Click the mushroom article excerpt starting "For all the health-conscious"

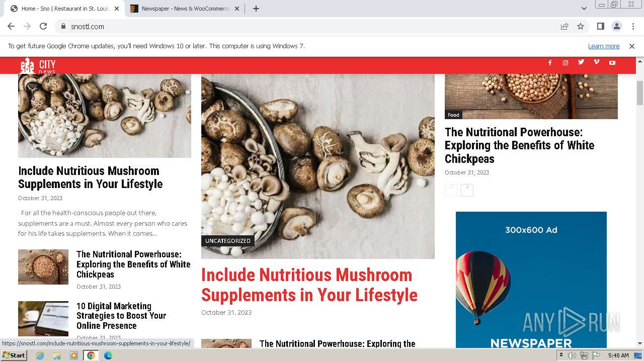coord(103,223)
